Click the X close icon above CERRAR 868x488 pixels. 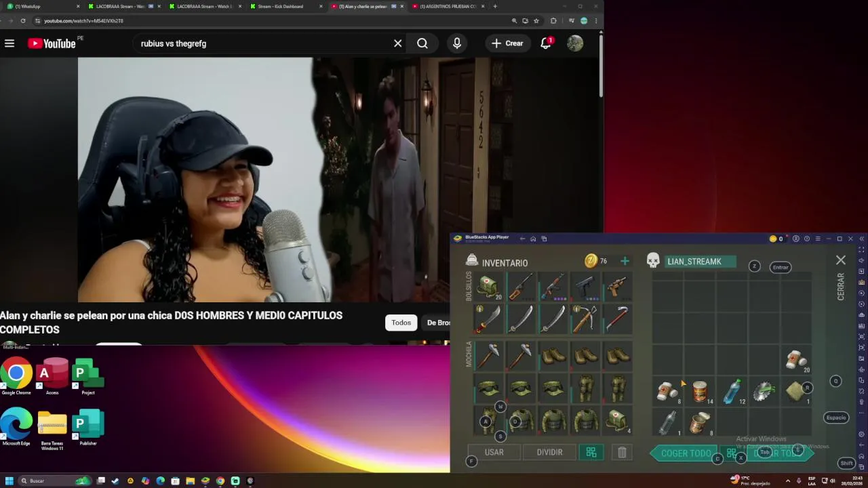841,260
